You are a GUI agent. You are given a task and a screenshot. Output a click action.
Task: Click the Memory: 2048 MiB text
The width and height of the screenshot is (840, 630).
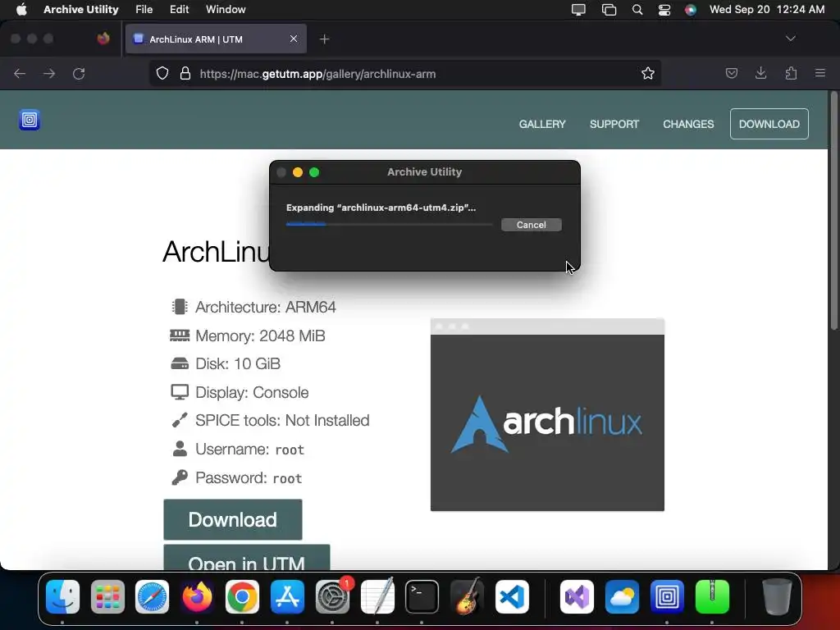[x=260, y=336]
